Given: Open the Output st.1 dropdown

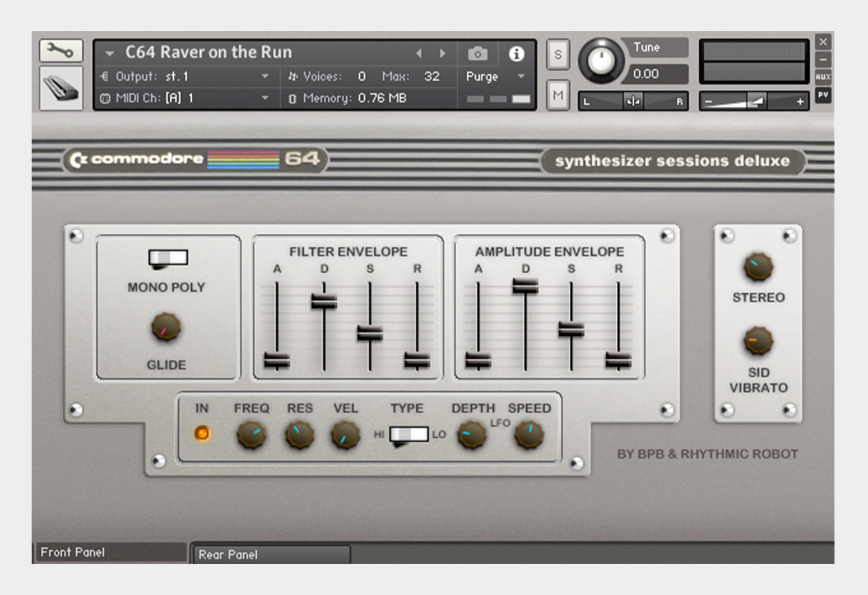Looking at the screenshot, I should (x=264, y=76).
